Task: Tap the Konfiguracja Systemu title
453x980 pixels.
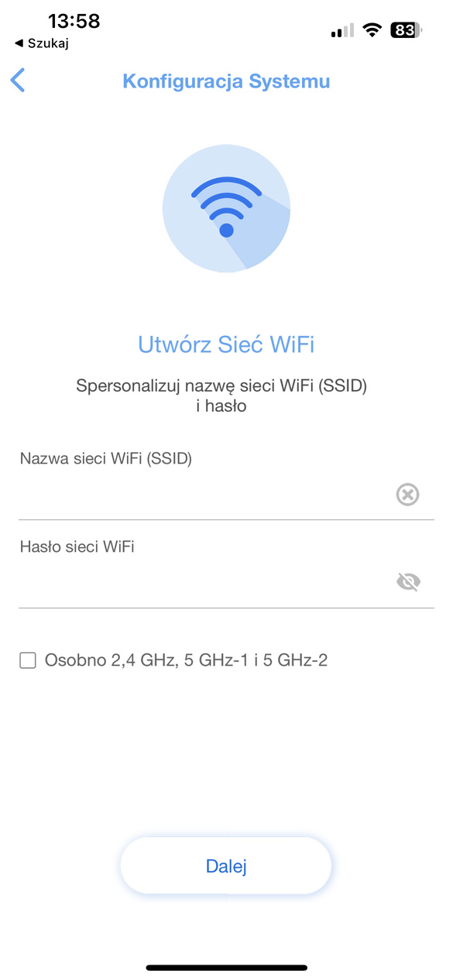Action: [x=226, y=81]
